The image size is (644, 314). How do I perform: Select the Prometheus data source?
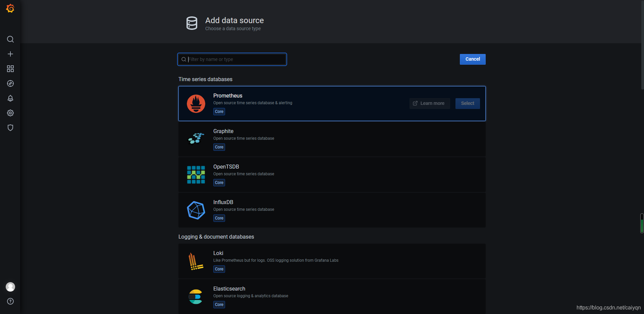[x=468, y=104]
